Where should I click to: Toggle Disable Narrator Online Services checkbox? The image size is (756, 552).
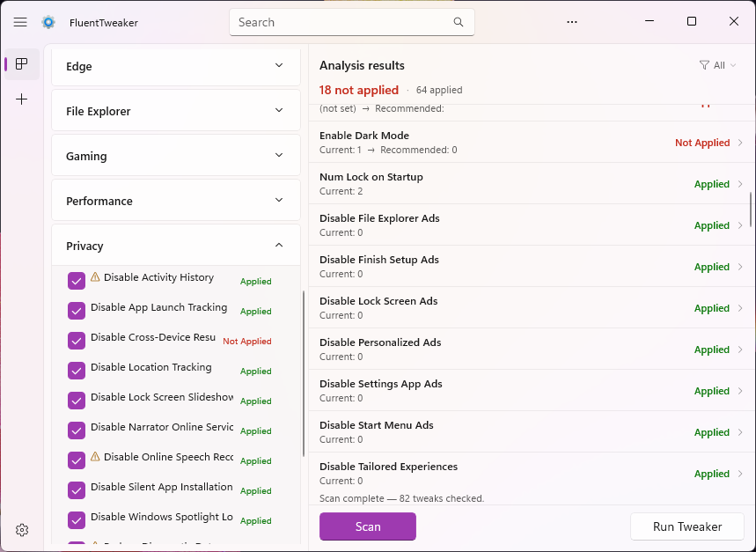(x=77, y=431)
